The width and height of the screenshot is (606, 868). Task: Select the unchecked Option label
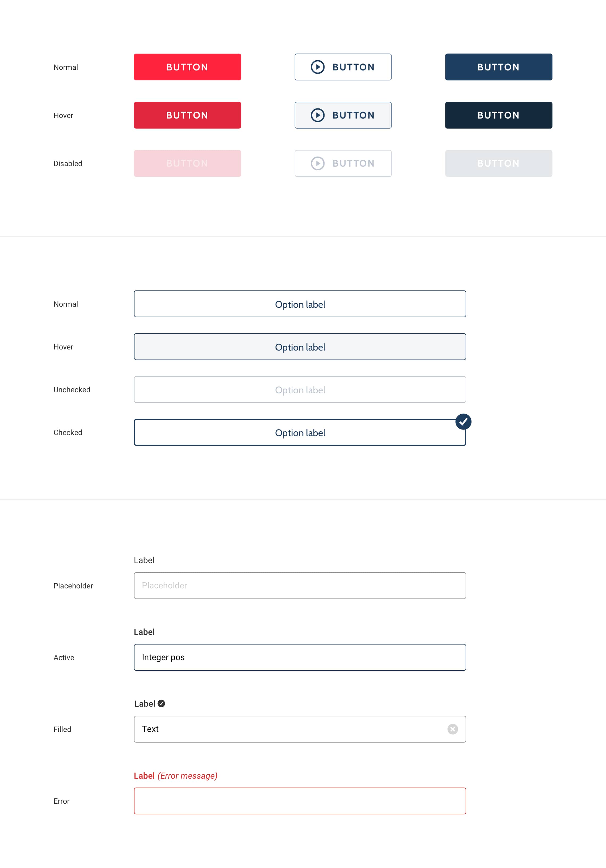click(300, 390)
